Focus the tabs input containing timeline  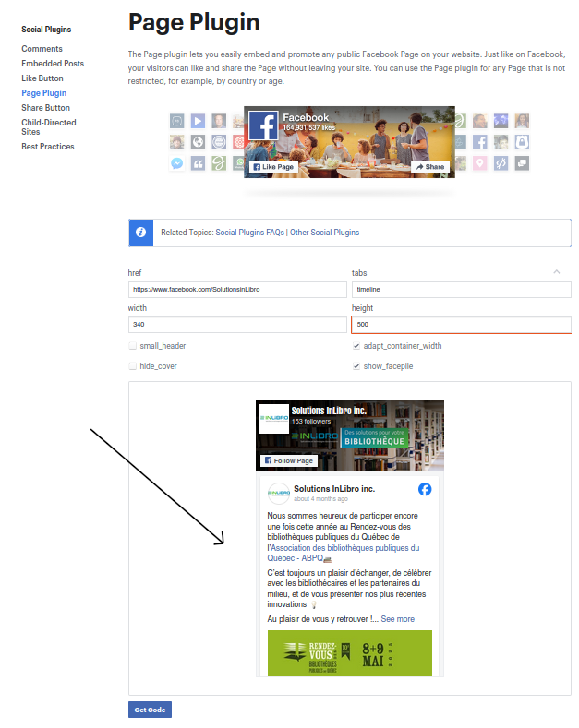(462, 290)
